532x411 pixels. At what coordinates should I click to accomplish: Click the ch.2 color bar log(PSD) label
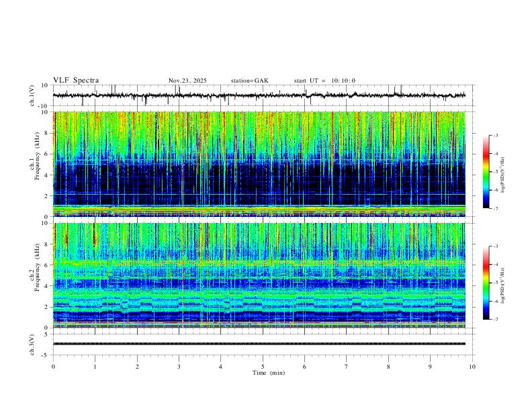click(x=503, y=285)
